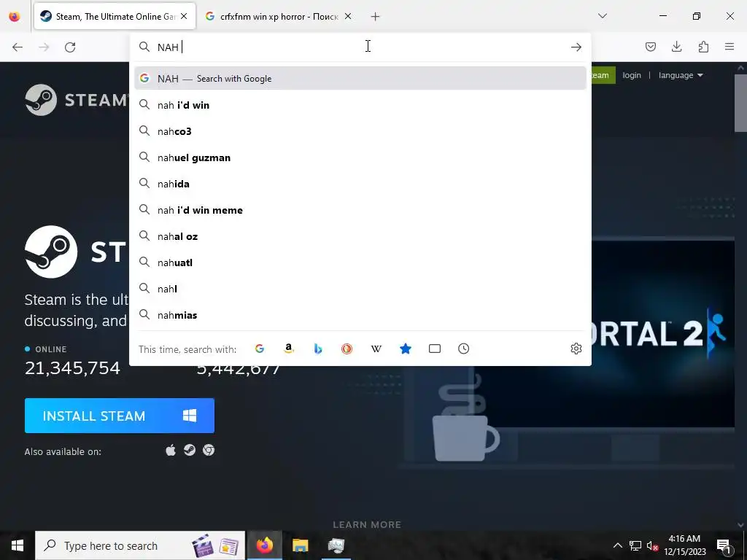Click the Apple platform icon
The width and height of the screenshot is (747, 560).
pyautogui.click(x=171, y=450)
